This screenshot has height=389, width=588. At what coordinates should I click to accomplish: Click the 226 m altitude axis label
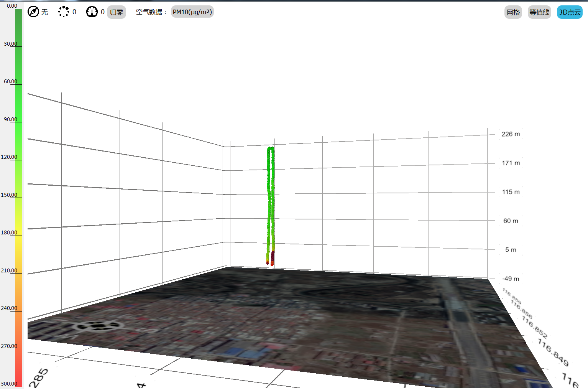[511, 134]
